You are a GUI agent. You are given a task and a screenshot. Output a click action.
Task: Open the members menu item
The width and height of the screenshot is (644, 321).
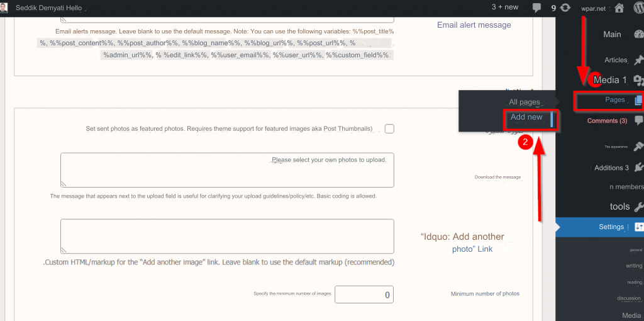pyautogui.click(x=626, y=186)
